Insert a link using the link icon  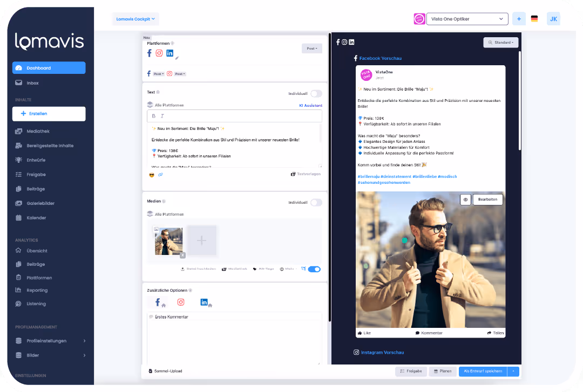tap(160, 175)
